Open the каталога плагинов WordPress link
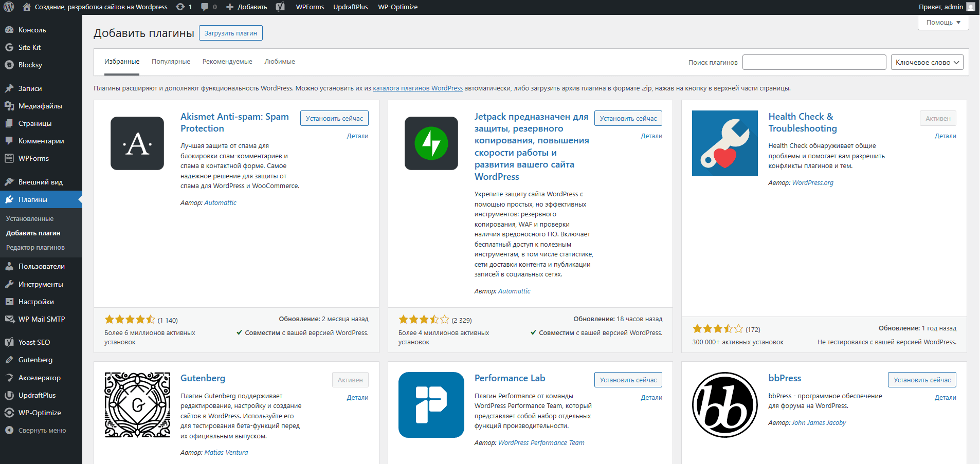Viewport: 980px width, 464px height. point(418,88)
